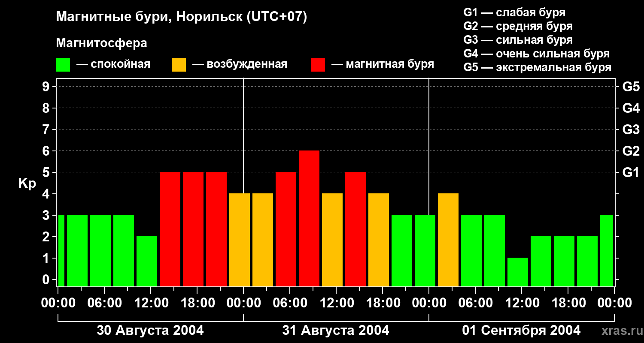Click the '06:00' time label for 31 Августа
The image size is (644, 343).
click(x=290, y=303)
